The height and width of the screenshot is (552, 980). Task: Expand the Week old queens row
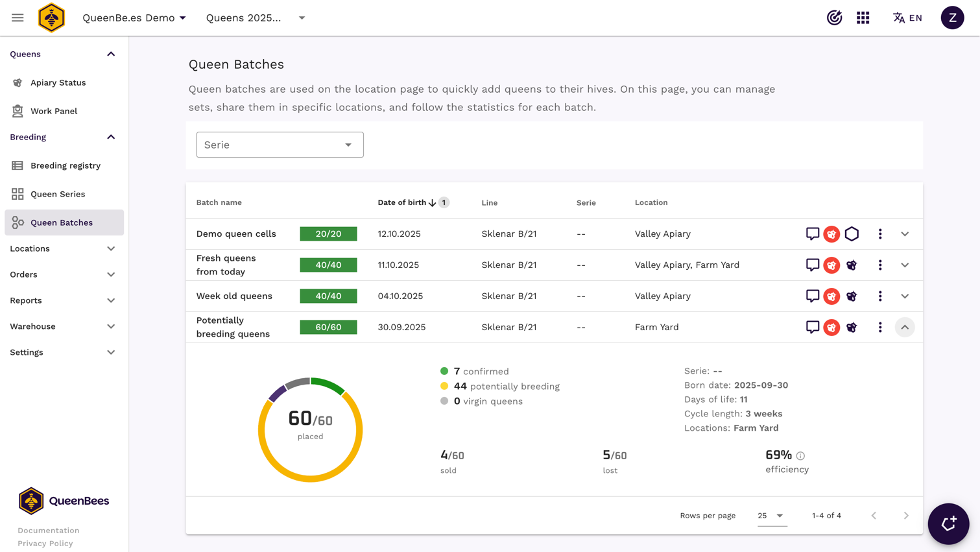pos(905,296)
